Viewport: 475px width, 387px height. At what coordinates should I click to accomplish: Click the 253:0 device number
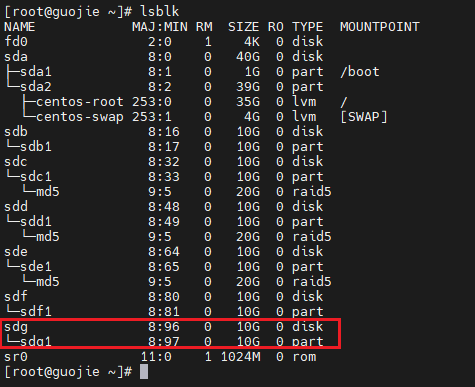152,102
